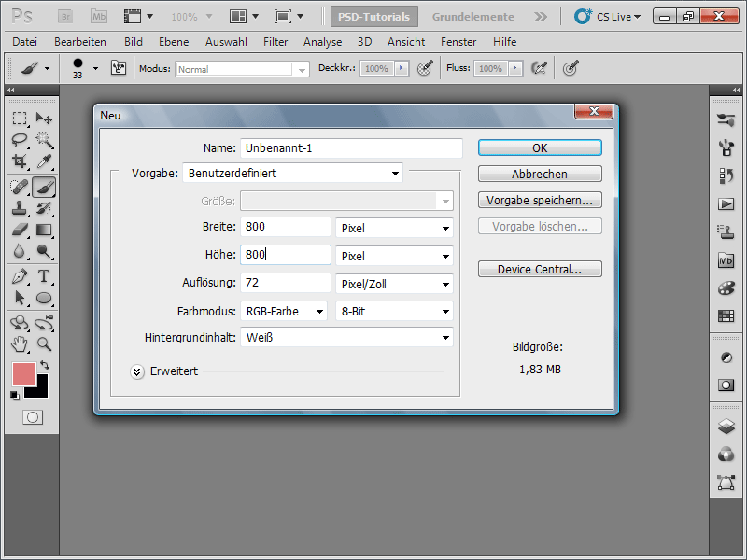Open the Swatches panel icon
The image size is (747, 560).
coord(726,315)
